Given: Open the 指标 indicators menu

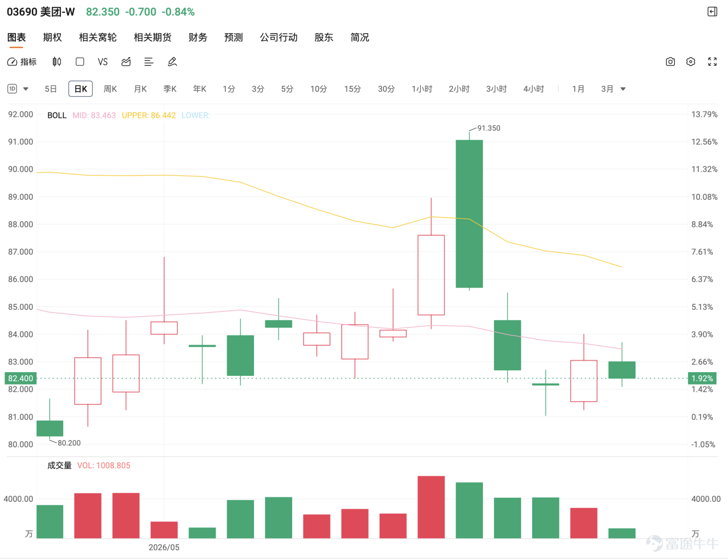Looking at the screenshot, I should pyautogui.click(x=22, y=62).
